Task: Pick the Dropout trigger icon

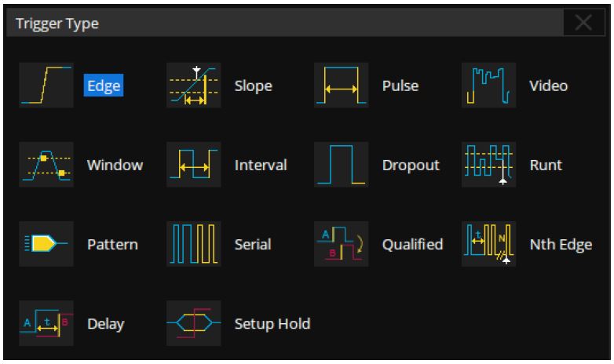Action: (x=342, y=165)
